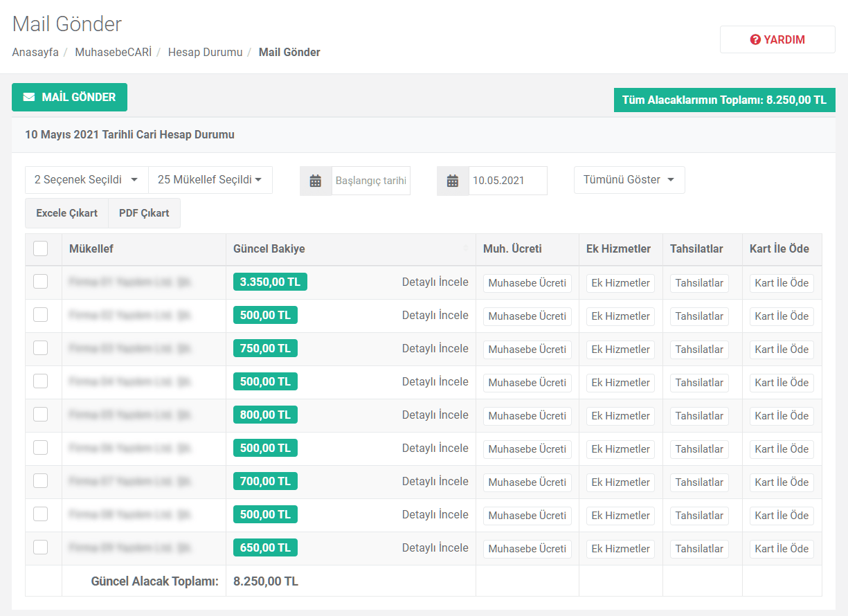This screenshot has width=848, height=616.
Task: Open the '25 Mükellef Seçildi' dropdown
Action: pos(210,180)
